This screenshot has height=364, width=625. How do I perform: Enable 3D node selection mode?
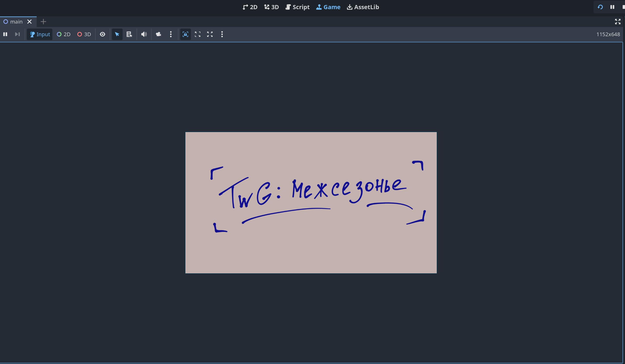(x=84, y=34)
